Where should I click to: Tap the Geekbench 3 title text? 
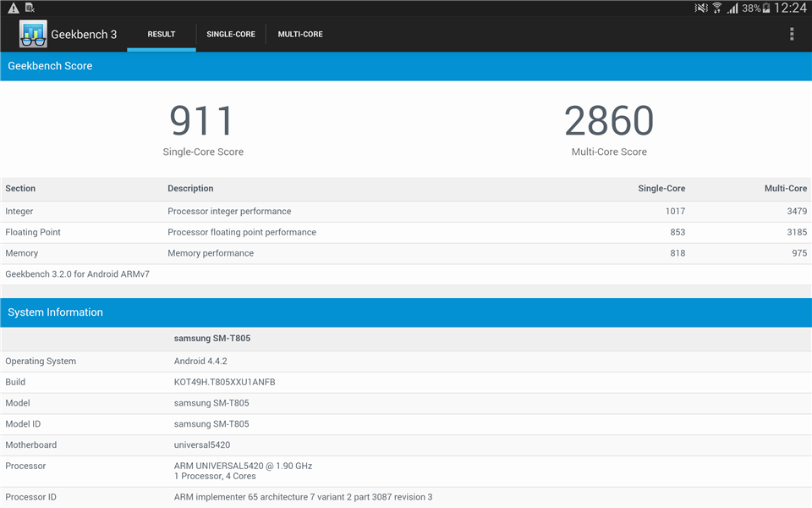(84, 34)
